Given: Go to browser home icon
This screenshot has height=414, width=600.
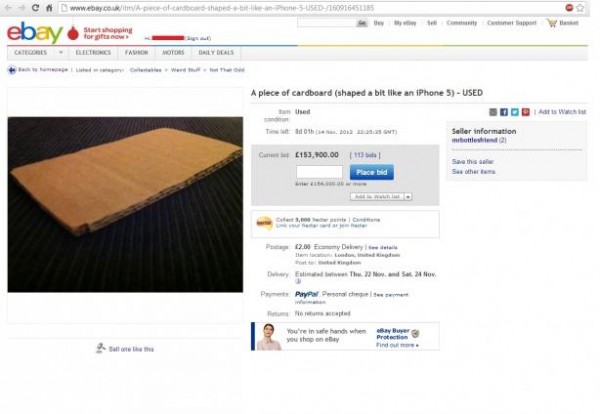Looking at the screenshot, I should [x=49, y=8].
